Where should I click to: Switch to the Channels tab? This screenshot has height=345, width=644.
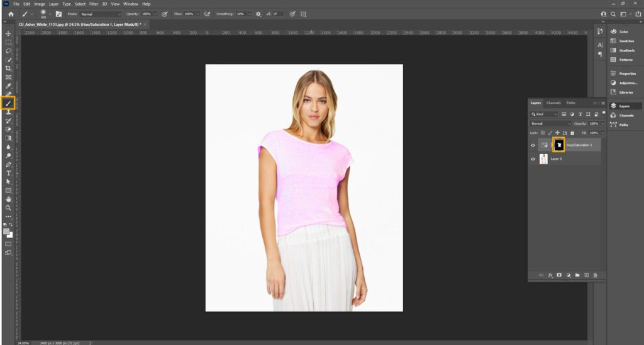pos(553,103)
